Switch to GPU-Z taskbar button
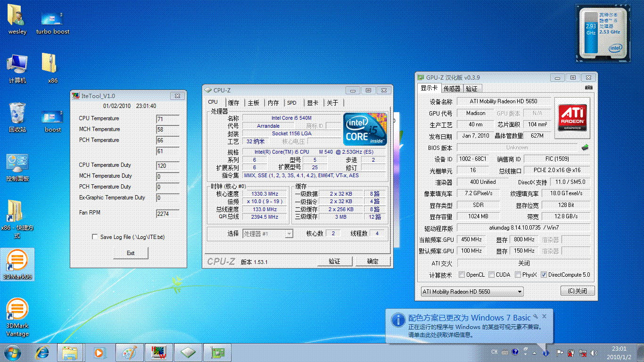The height and width of the screenshot is (362, 644). [x=217, y=352]
